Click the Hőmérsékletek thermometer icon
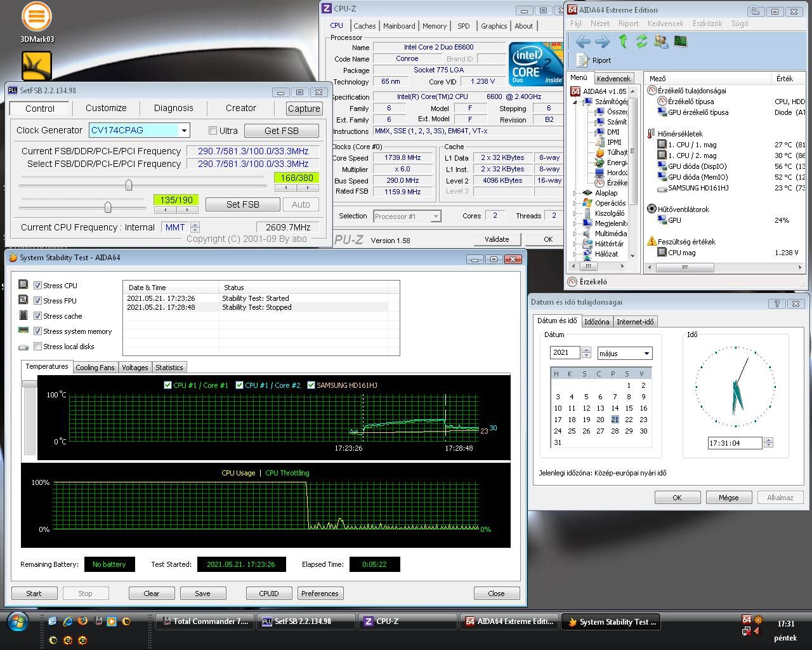The height and width of the screenshot is (650, 812). [652, 134]
